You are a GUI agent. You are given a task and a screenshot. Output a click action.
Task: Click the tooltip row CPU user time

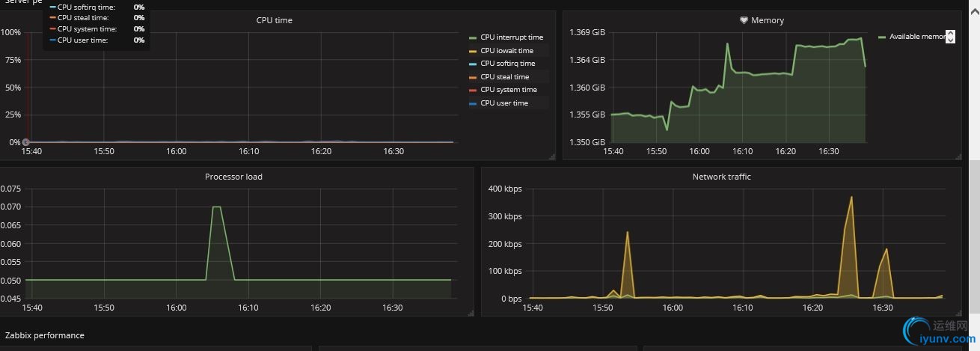pos(97,40)
